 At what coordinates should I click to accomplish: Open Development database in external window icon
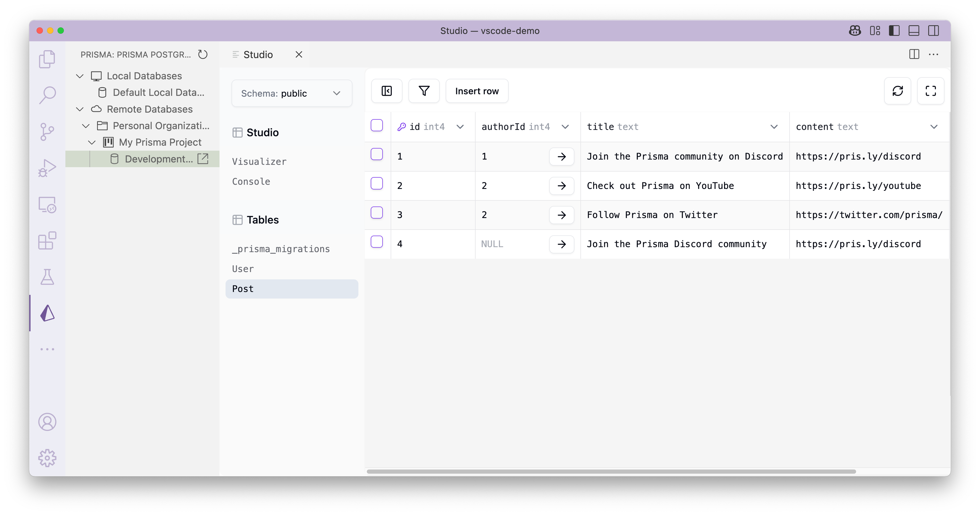(x=203, y=159)
